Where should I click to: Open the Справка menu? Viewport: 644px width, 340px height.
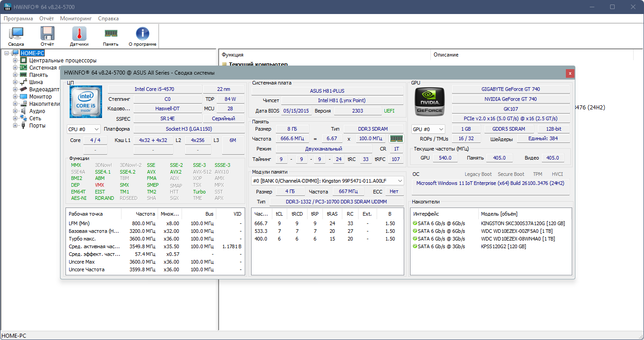click(x=108, y=19)
